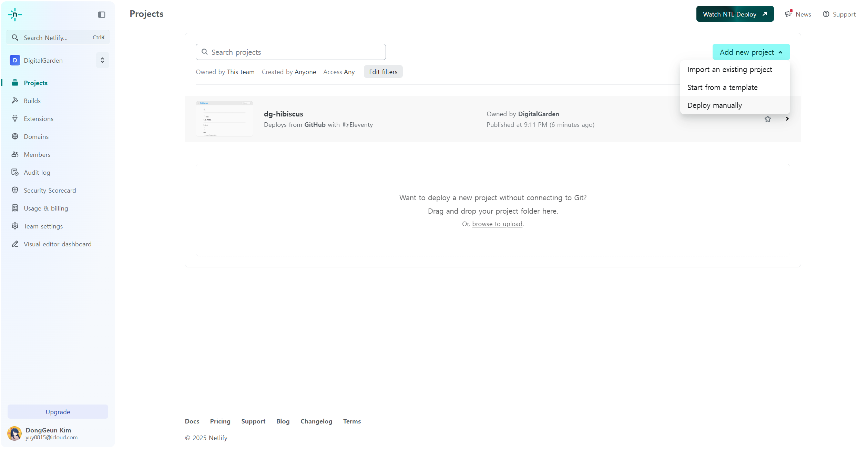Collapse the Add new project dropdown
Image resolution: width=868 pixels, height=450 pixels.
point(751,52)
